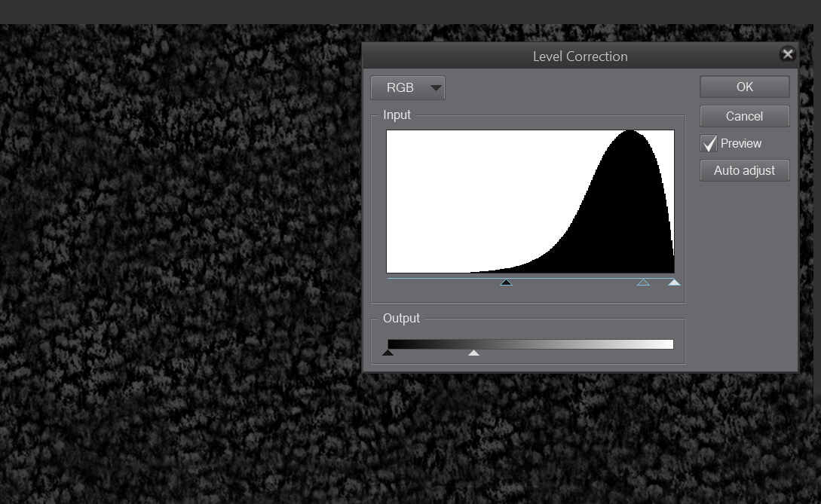Cancel the Level Correction dialog
The image size is (821, 504).
coord(744,116)
